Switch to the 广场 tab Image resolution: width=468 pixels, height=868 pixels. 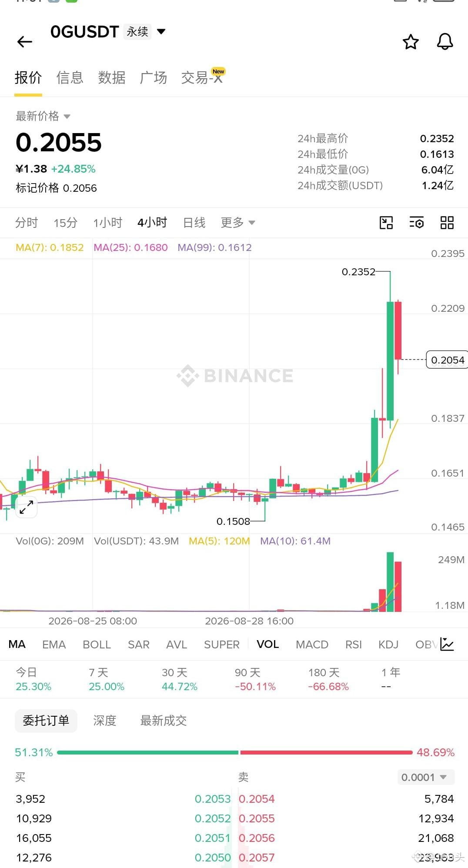tap(154, 78)
